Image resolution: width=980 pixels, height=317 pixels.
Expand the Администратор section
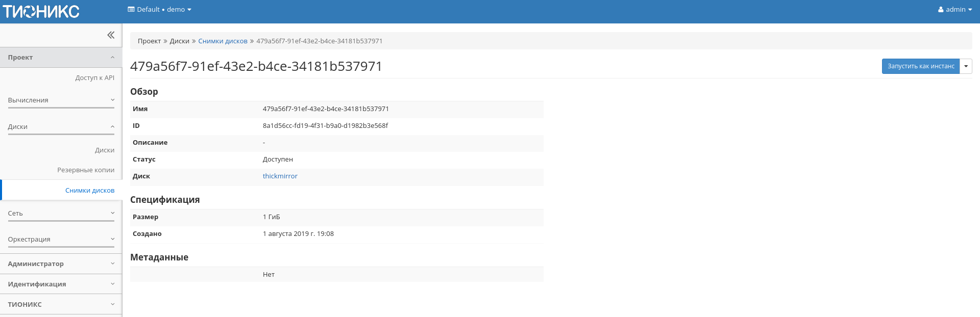click(61, 264)
